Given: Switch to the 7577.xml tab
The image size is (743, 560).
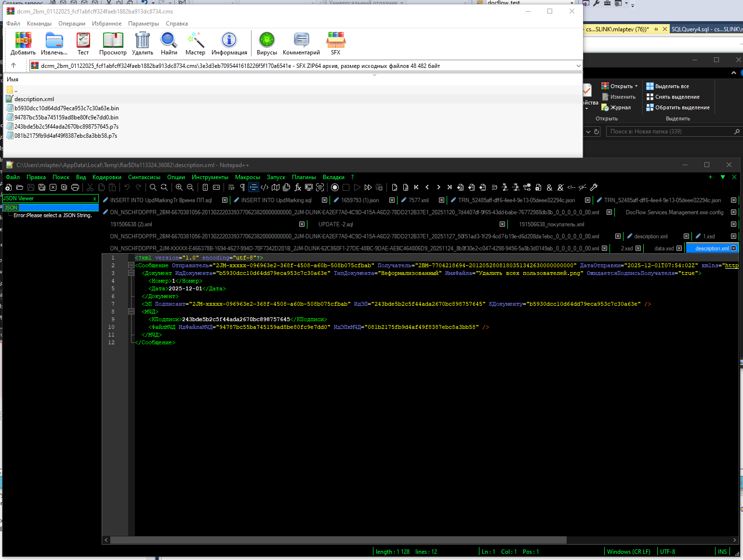Looking at the screenshot, I should pyautogui.click(x=418, y=200).
